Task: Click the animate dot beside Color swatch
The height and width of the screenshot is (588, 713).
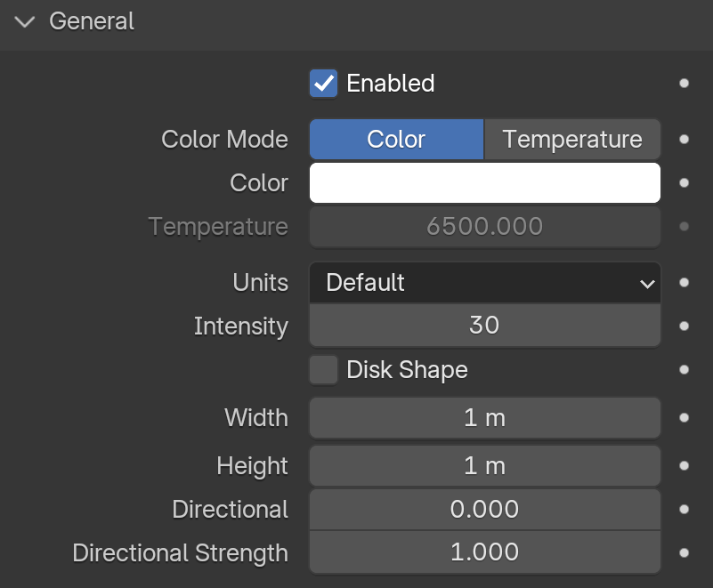Action: coord(684,183)
